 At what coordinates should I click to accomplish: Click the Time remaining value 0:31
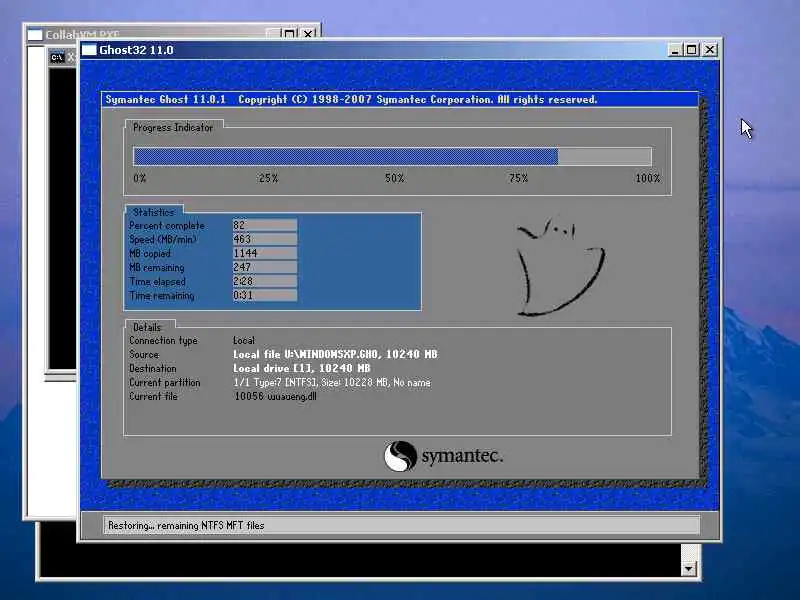tap(265, 295)
